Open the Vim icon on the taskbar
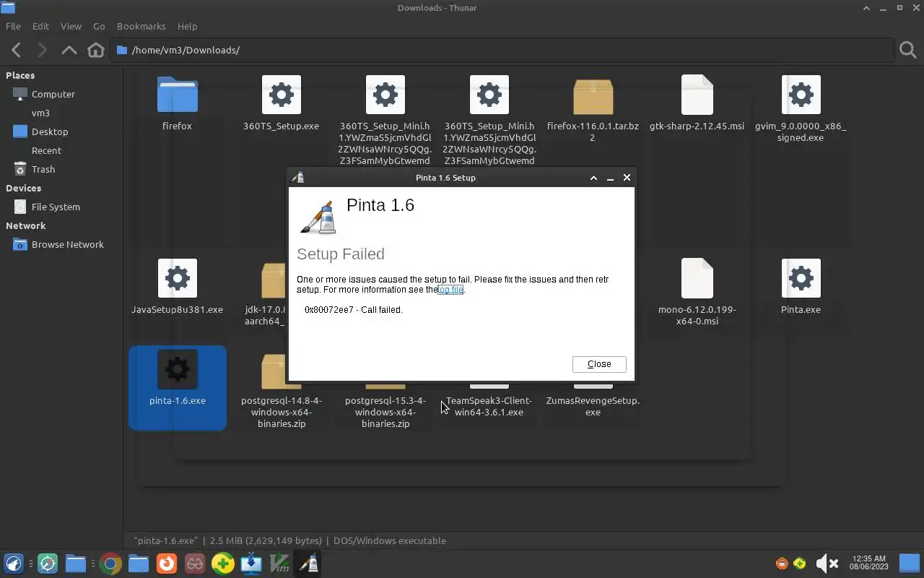 tap(280, 564)
